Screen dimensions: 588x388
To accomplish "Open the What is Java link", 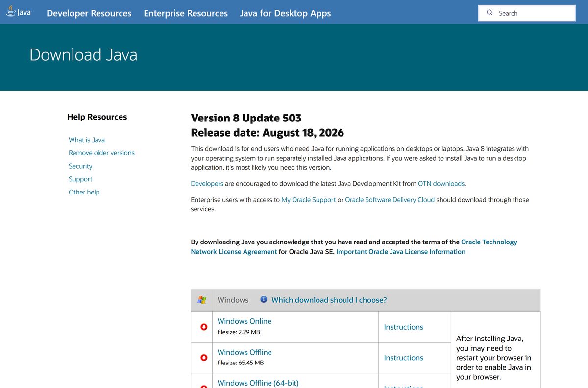I will pos(87,140).
